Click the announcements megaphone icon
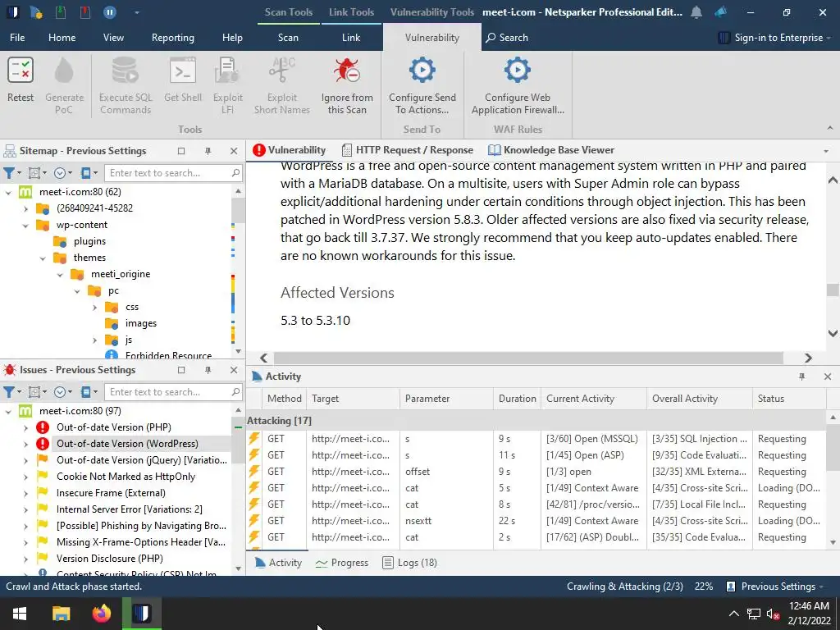The image size is (840, 630). coord(720,11)
